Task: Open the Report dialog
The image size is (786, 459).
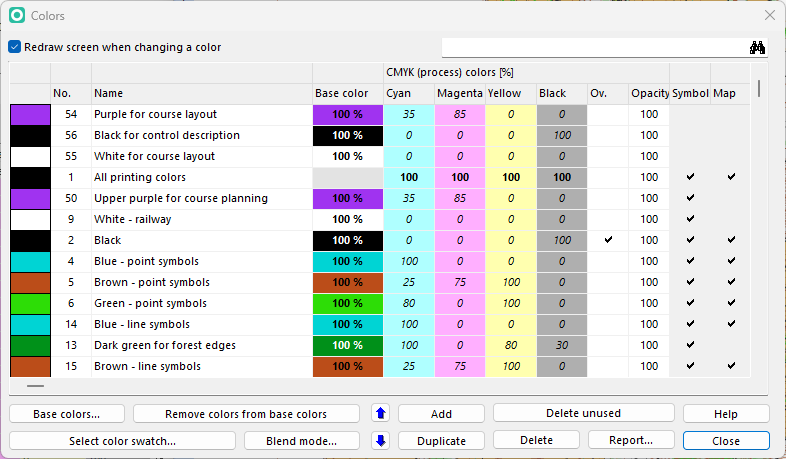Action: pyautogui.click(x=631, y=440)
